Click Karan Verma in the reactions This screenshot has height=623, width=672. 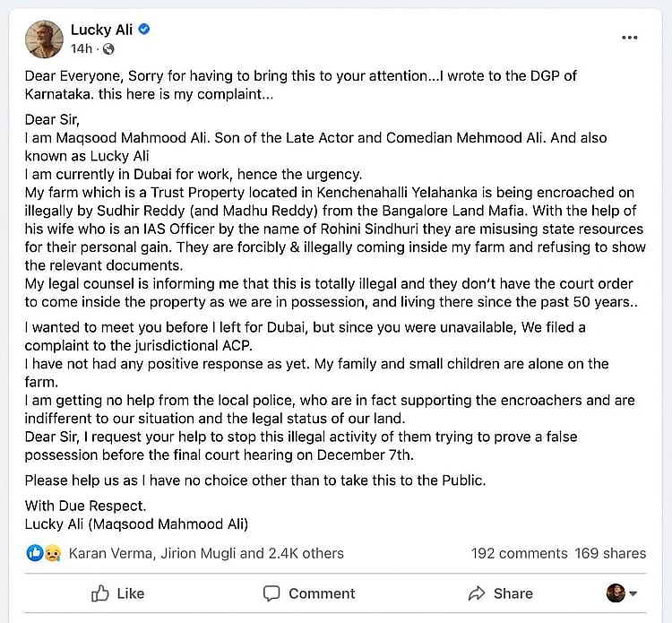(x=111, y=553)
